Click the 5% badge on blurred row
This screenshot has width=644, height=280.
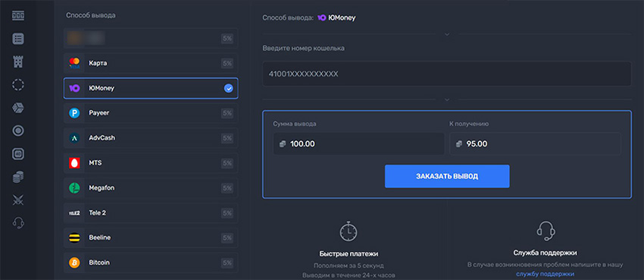(227, 39)
